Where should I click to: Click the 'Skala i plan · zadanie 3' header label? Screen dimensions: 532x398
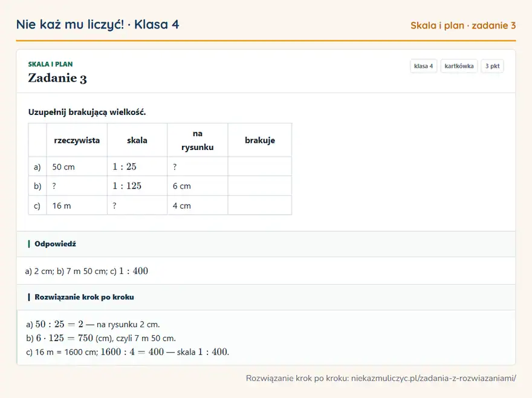pos(463,25)
